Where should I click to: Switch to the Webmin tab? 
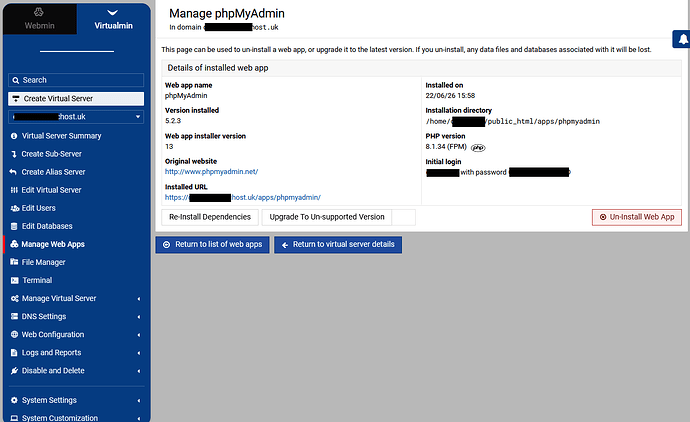(40, 19)
